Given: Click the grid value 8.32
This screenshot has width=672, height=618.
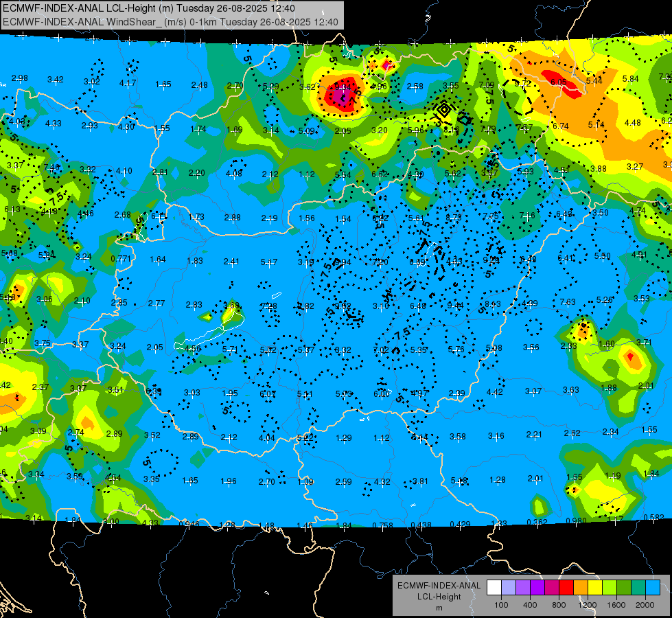Looking at the screenshot, I should tap(343, 350).
